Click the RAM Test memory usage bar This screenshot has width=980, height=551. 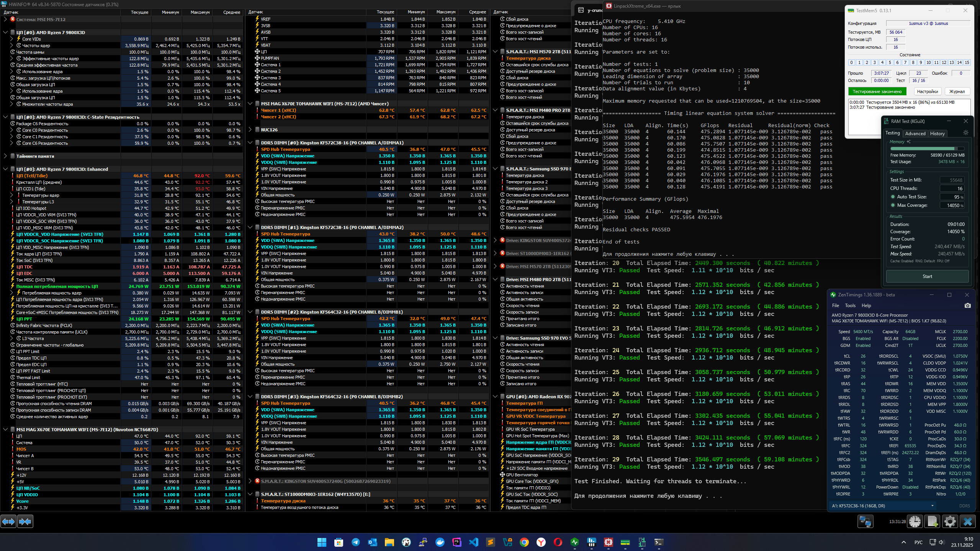927,148
